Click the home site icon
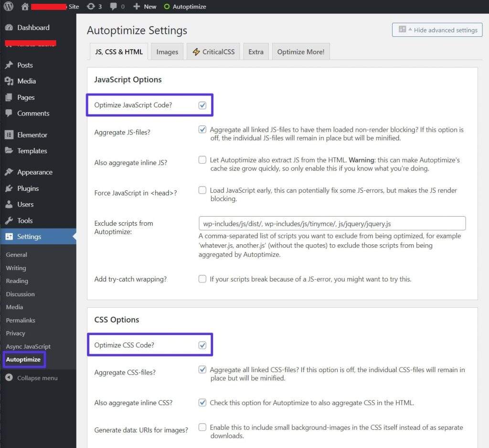The height and width of the screenshot is (448, 489). [25, 7]
